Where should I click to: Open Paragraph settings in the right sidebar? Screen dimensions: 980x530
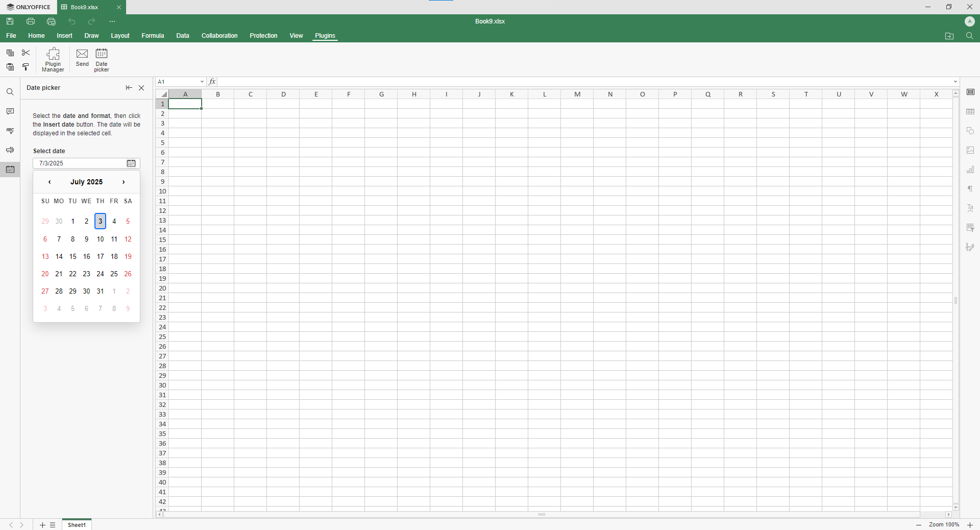click(x=971, y=189)
